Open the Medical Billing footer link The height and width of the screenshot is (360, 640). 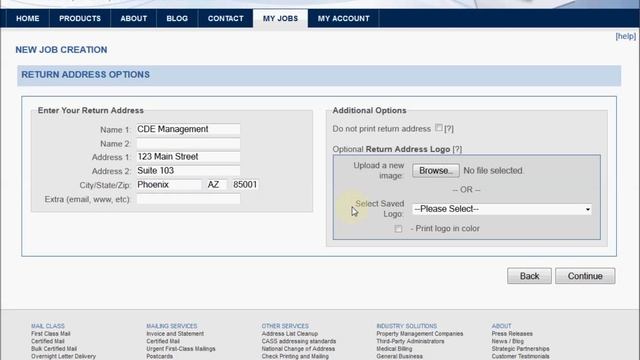click(394, 349)
